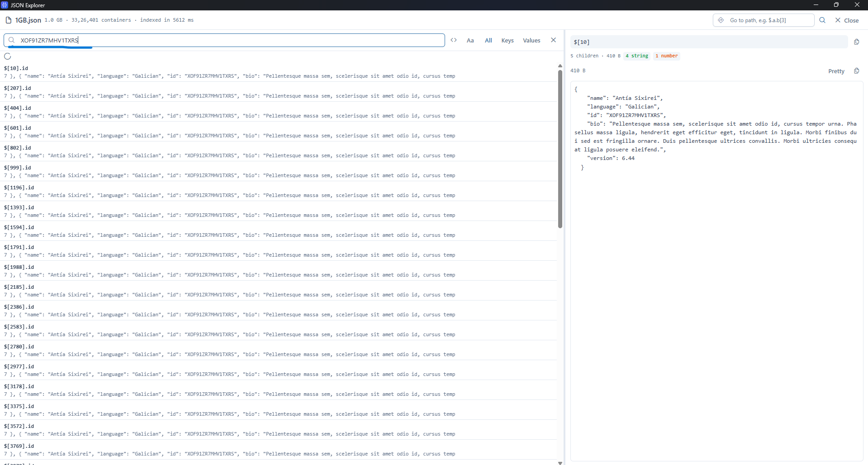Click the search box containing XOF91ZR7MHV1TXRS
This screenshot has height=465, width=868.
[224, 40]
